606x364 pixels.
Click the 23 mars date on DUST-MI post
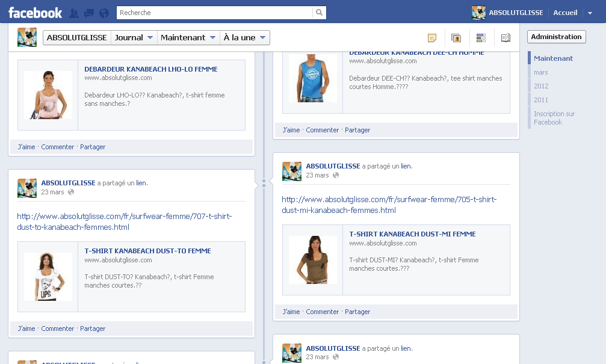click(317, 175)
